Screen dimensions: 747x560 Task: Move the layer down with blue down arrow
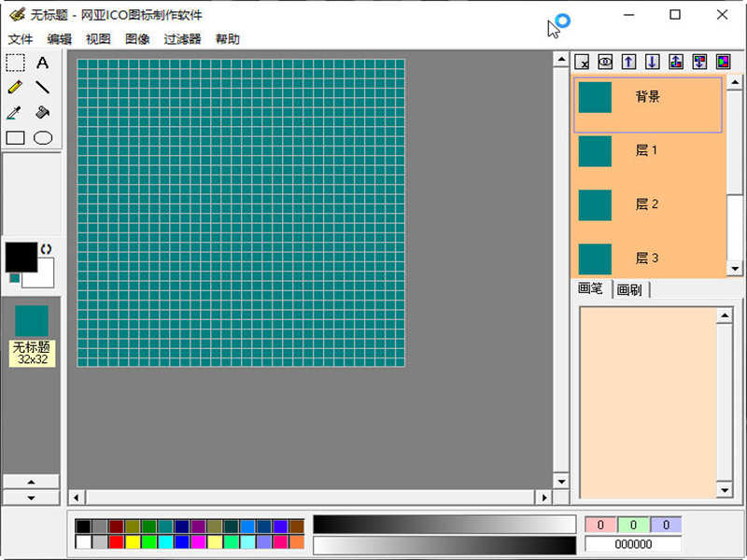coord(652,62)
